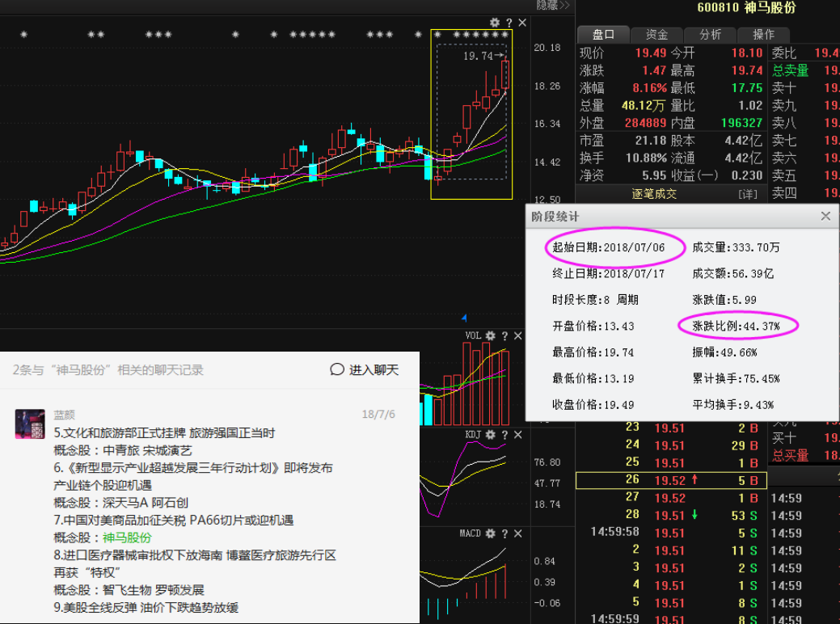Image resolution: width=840 pixels, height=624 pixels.
Task: Click the blue triangle marker below the chart
Action: pos(464,318)
